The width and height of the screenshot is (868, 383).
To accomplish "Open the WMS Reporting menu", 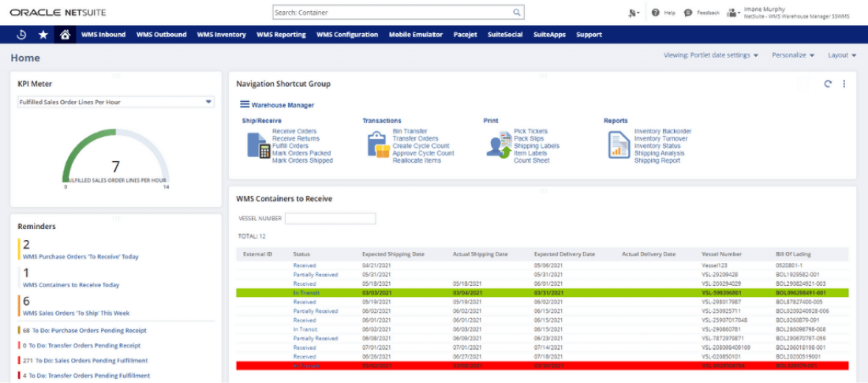I will [x=281, y=35].
